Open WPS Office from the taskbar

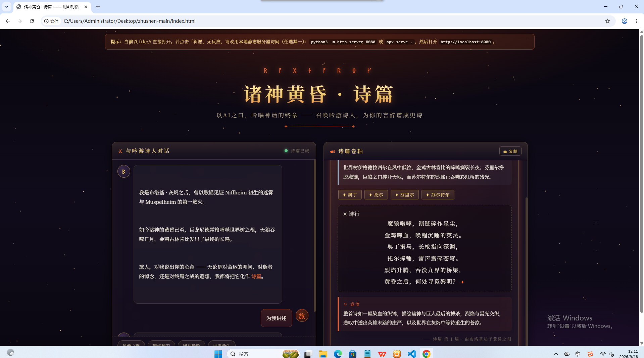382,354
